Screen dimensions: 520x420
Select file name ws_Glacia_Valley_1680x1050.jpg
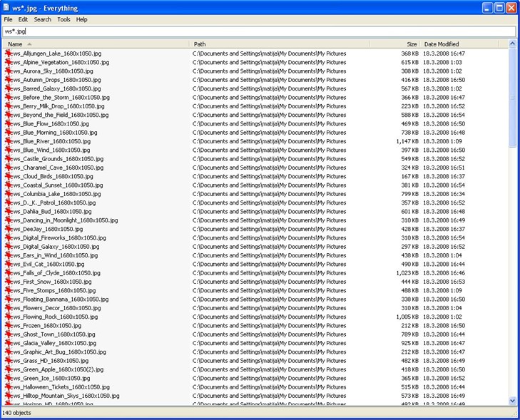(x=55, y=344)
